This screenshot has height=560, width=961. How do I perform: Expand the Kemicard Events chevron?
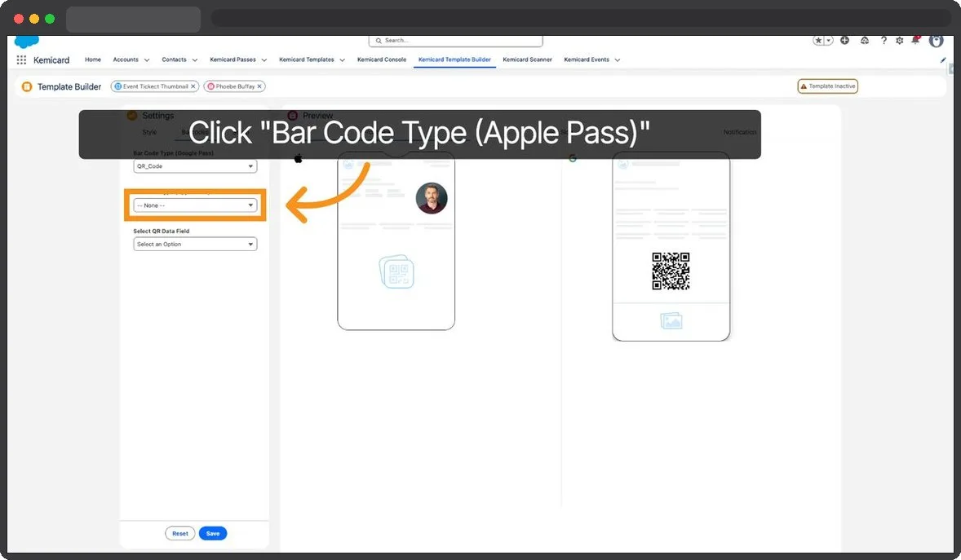point(618,60)
